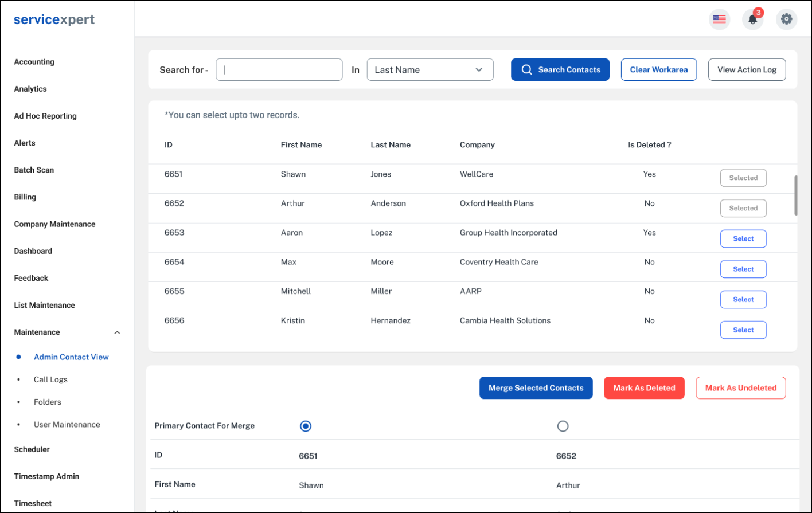This screenshot has height=513, width=812.
Task: Select the Aaron Lopez contact record
Action: 743,239
